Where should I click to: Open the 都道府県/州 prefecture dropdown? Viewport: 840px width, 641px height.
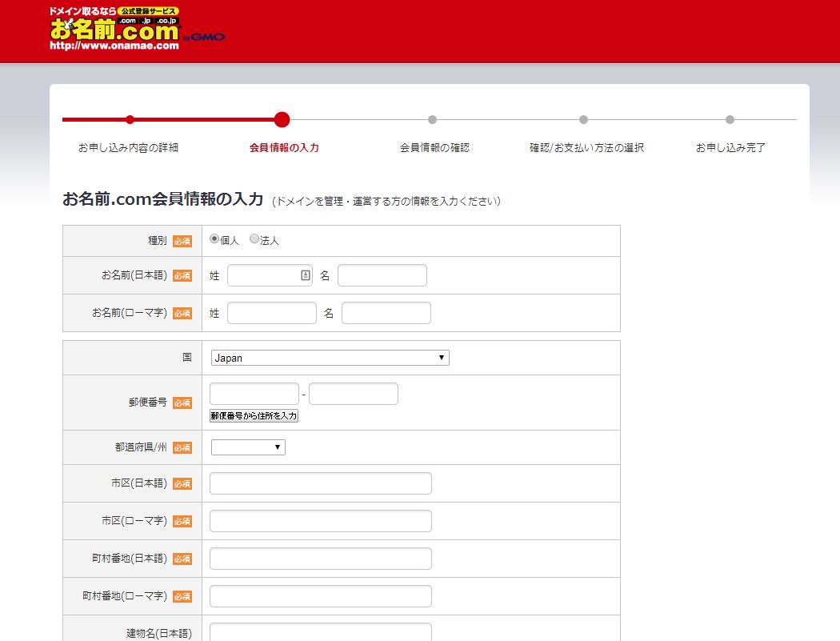(x=248, y=447)
